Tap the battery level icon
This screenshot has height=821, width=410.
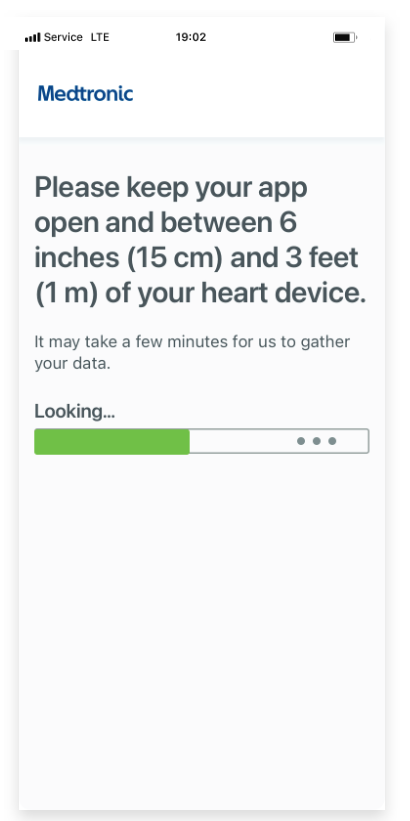345,38
